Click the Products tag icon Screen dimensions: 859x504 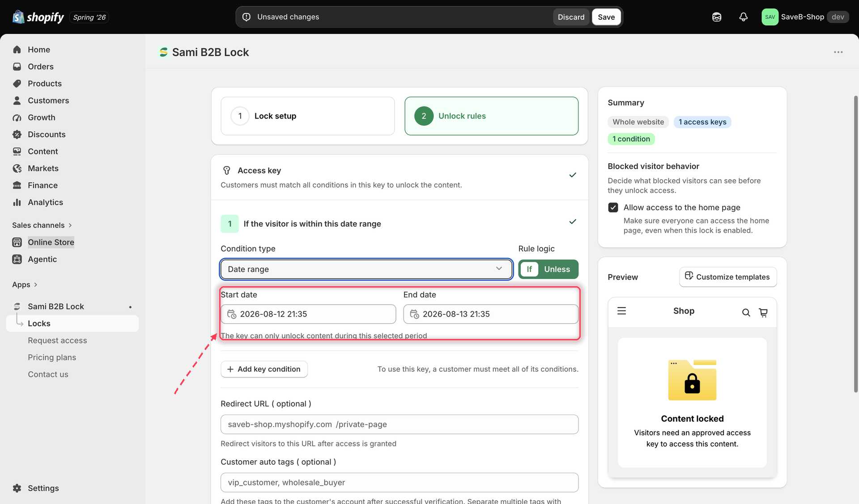pyautogui.click(x=17, y=84)
